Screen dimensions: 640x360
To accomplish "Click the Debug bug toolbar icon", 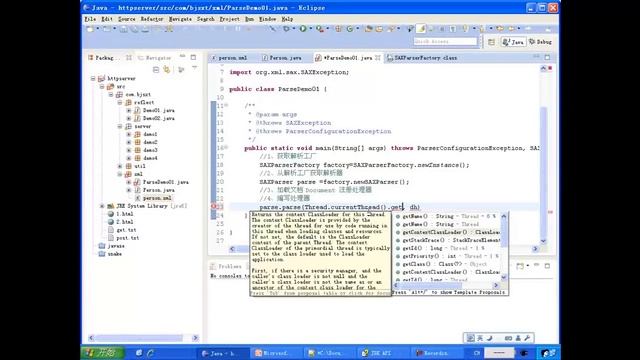I will point(286,29).
